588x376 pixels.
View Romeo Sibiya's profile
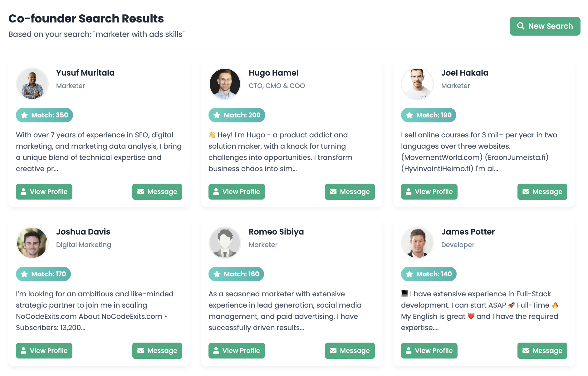pyautogui.click(x=237, y=351)
